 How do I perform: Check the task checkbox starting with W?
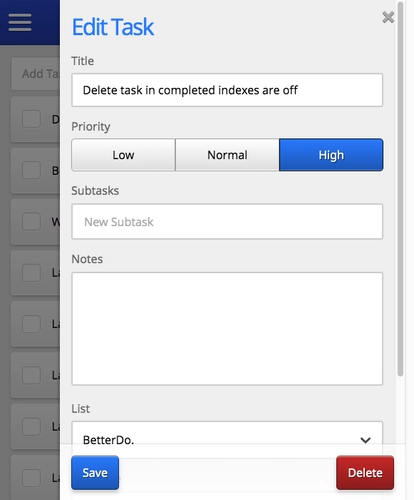click(x=31, y=221)
